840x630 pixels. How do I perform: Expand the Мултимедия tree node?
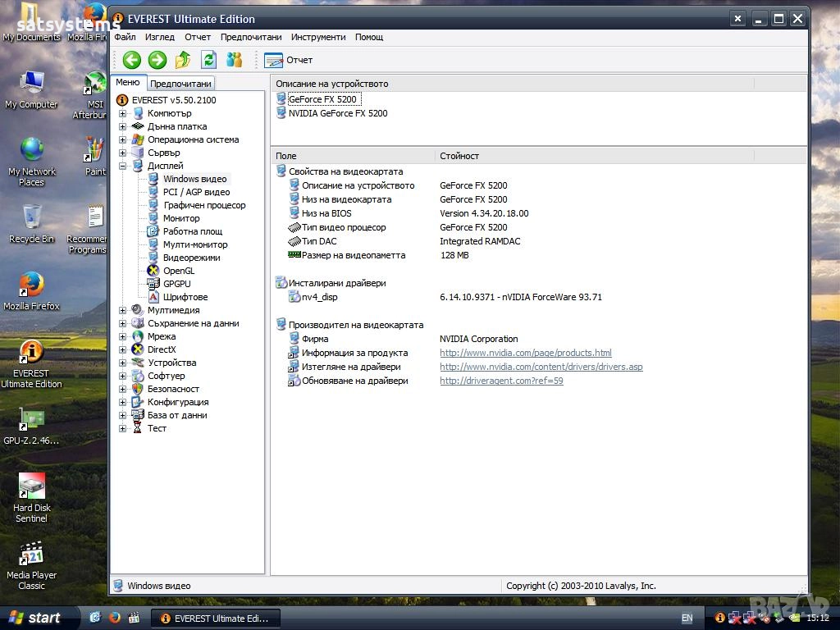click(x=123, y=310)
